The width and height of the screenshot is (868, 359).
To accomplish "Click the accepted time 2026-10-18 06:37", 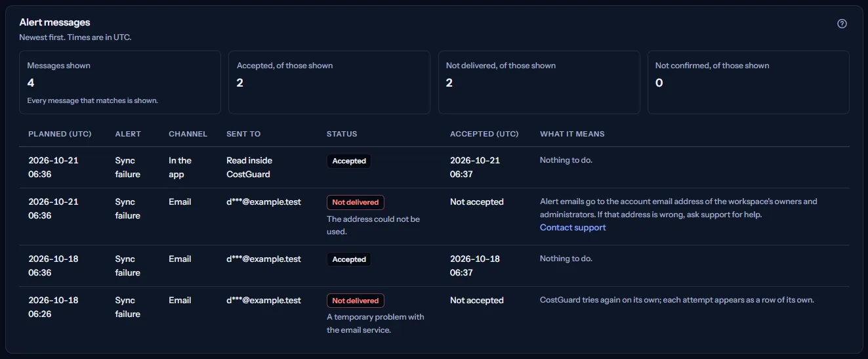I will 475,266.
